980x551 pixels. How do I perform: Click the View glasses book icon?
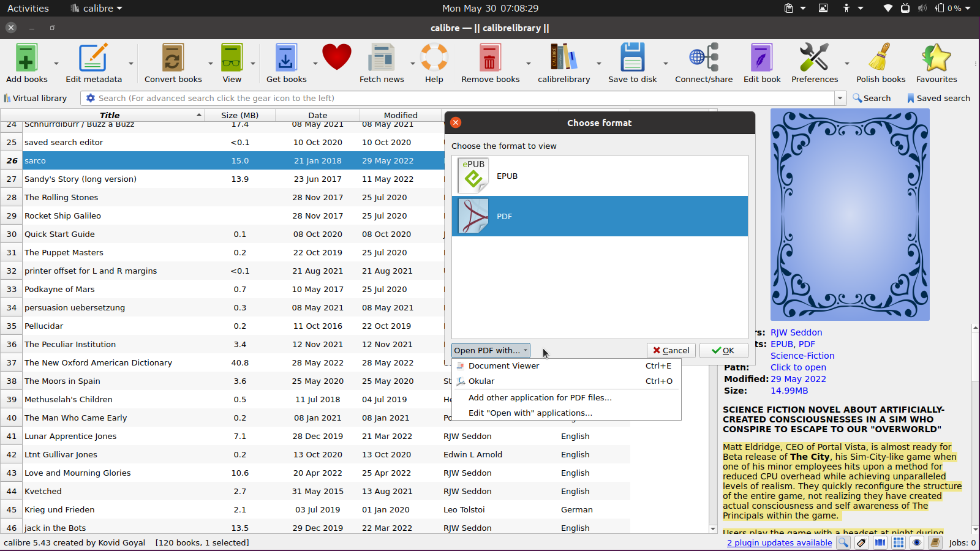(x=232, y=58)
